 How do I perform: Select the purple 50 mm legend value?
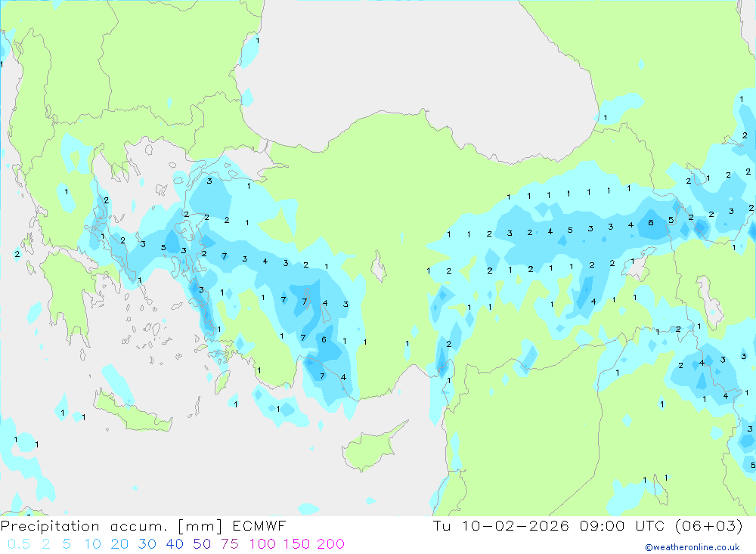pyautogui.click(x=202, y=544)
